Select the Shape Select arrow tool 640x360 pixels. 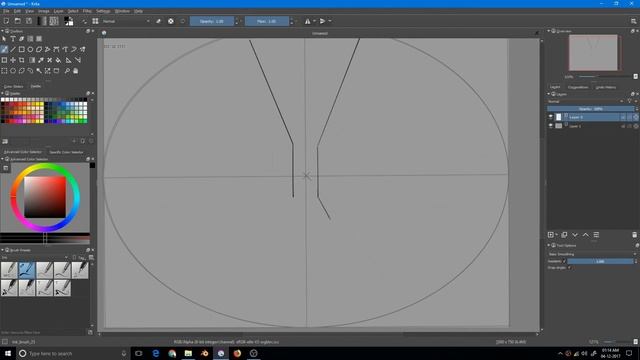[4, 39]
